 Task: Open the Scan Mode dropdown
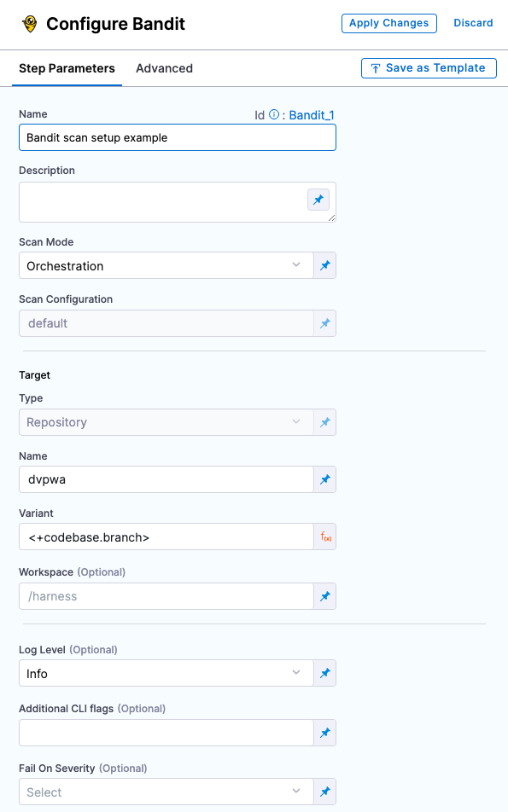[296, 265]
